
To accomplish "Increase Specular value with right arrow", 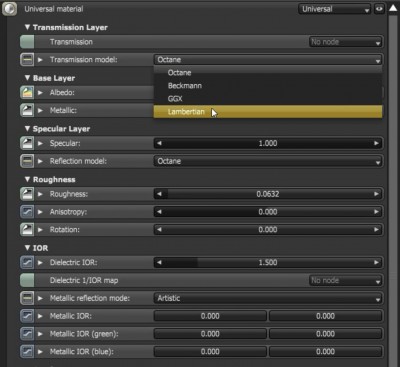I will (376, 143).
